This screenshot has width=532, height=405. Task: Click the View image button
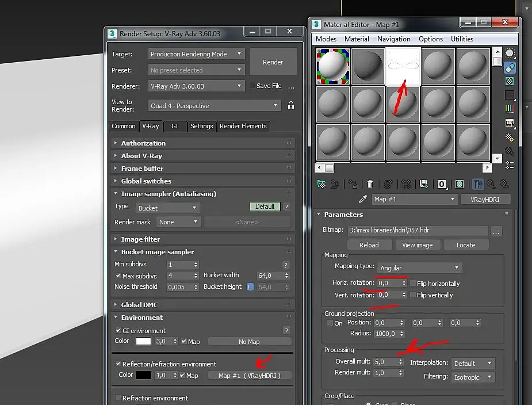tap(418, 244)
